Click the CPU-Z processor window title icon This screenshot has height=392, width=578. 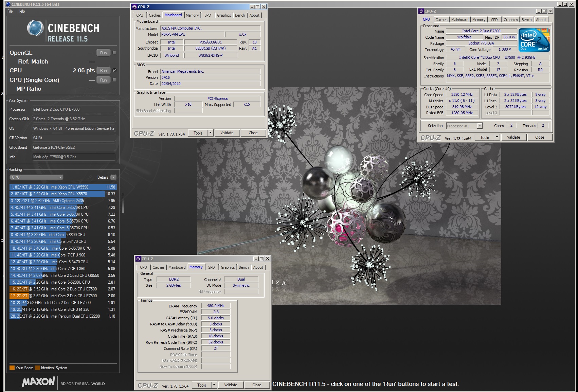coord(421,11)
